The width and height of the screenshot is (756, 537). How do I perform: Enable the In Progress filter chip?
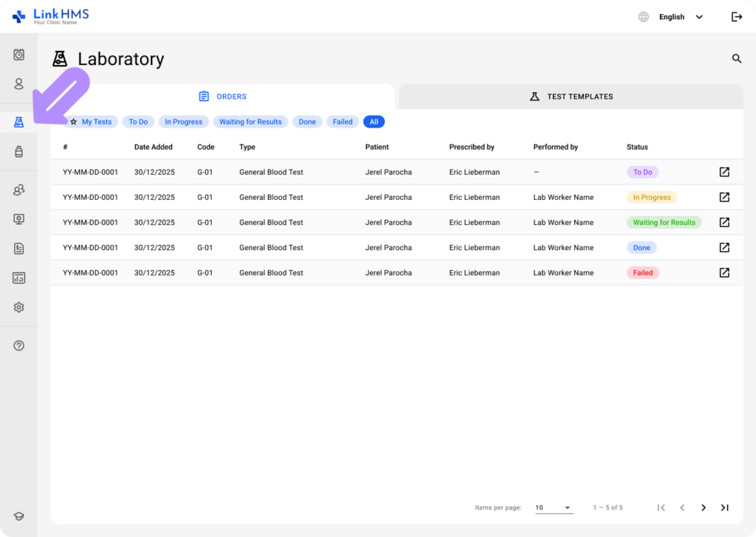point(183,122)
